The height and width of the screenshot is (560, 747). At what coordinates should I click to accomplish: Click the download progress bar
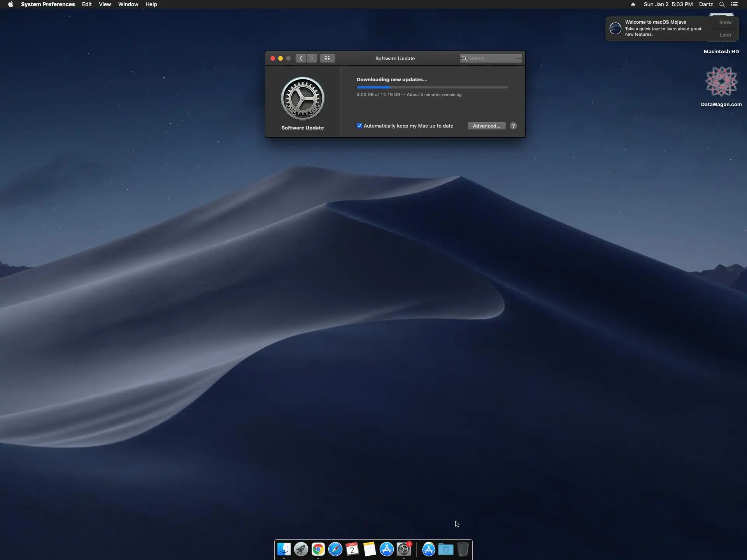point(432,87)
